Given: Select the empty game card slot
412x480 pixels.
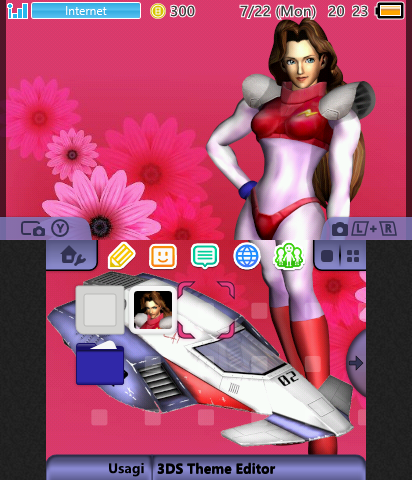Looking at the screenshot, I should pos(100,310).
